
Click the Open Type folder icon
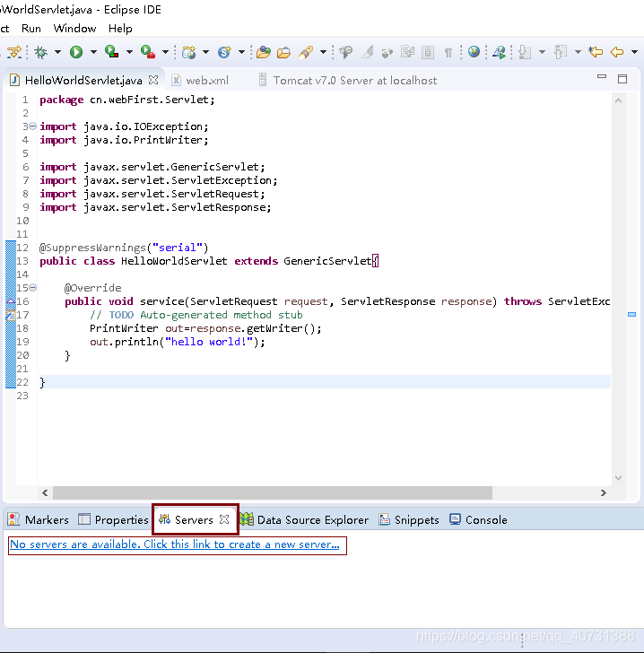coord(264,52)
